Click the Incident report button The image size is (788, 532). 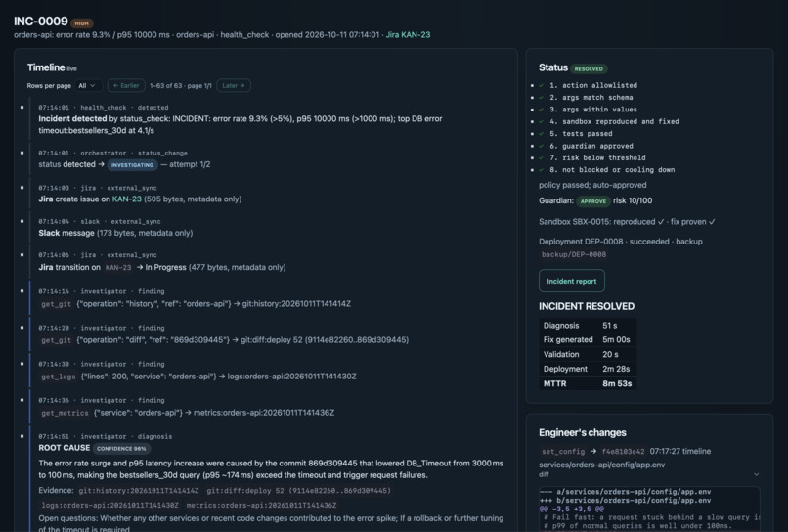[571, 281]
